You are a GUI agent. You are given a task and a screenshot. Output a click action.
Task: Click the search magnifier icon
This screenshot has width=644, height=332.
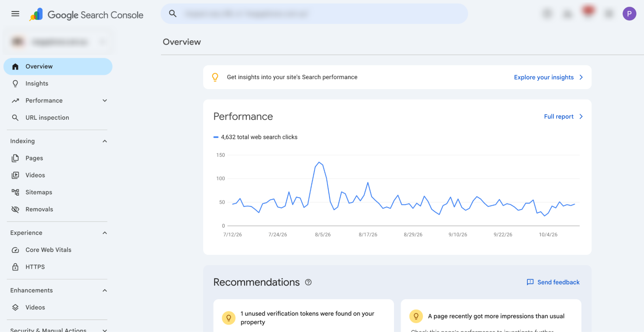click(173, 14)
